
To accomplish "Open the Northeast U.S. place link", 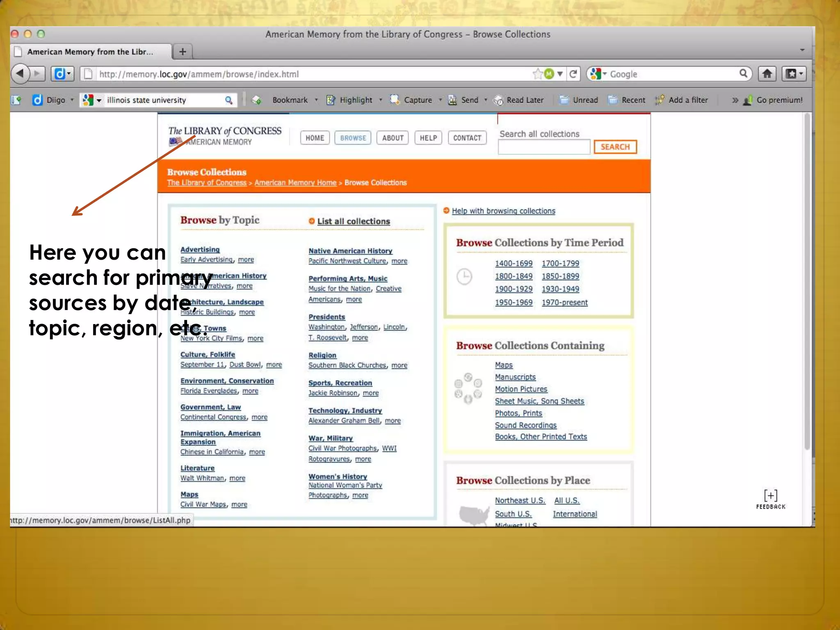I will click(x=520, y=500).
